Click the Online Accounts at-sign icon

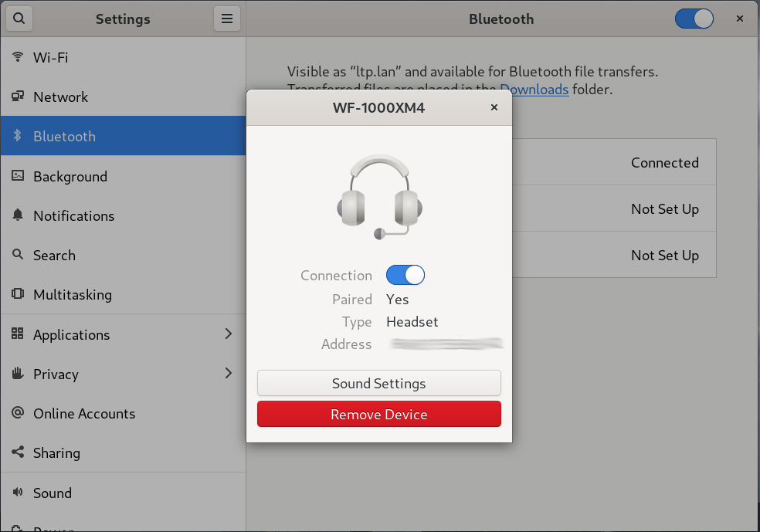point(18,412)
